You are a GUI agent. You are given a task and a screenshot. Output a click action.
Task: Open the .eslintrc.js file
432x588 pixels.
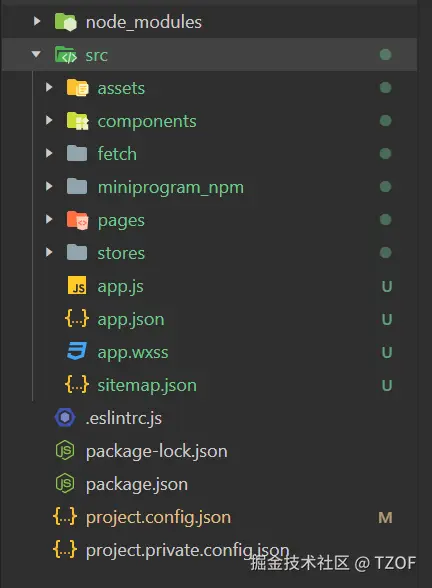click(x=124, y=419)
